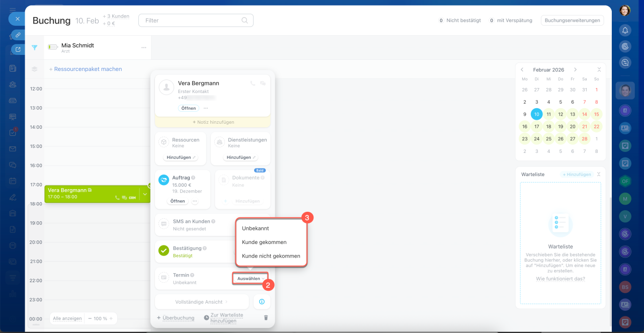Click '+ Ressourcenpaket machen' link
644x333 pixels.
coord(86,69)
